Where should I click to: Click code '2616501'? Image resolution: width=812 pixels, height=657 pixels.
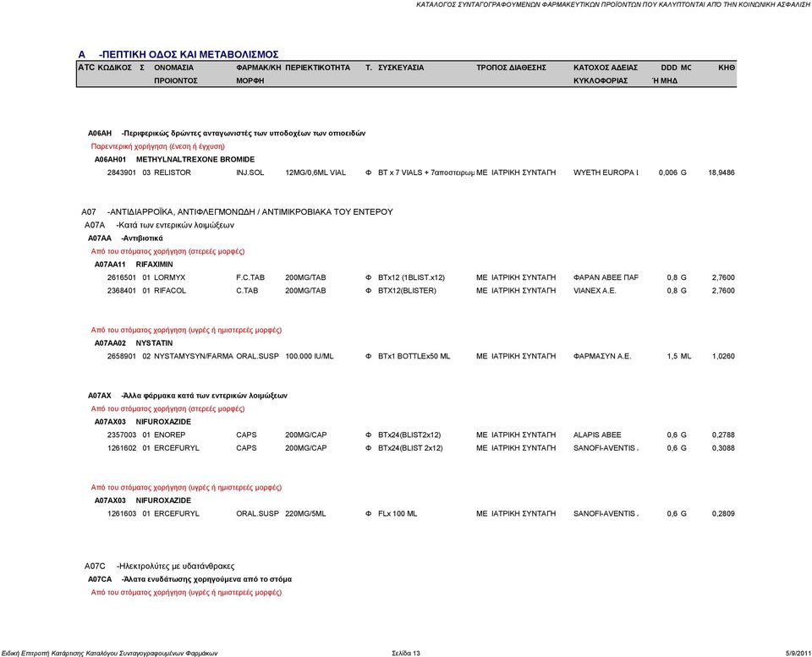[x=122, y=277]
